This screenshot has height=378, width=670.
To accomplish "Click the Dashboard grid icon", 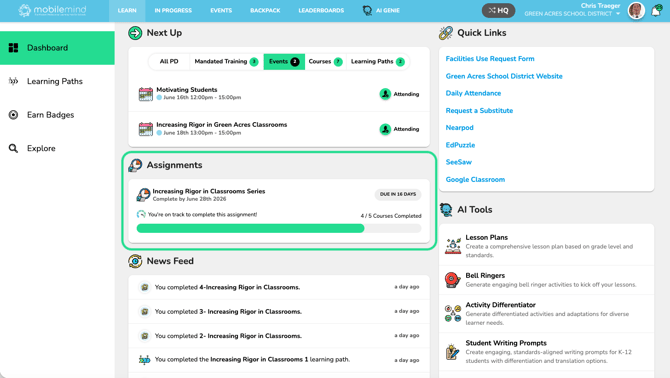I will coord(14,48).
